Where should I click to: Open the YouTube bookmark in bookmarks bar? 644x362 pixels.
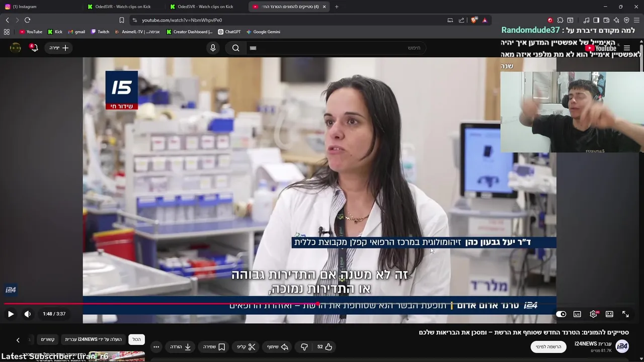(x=31, y=32)
